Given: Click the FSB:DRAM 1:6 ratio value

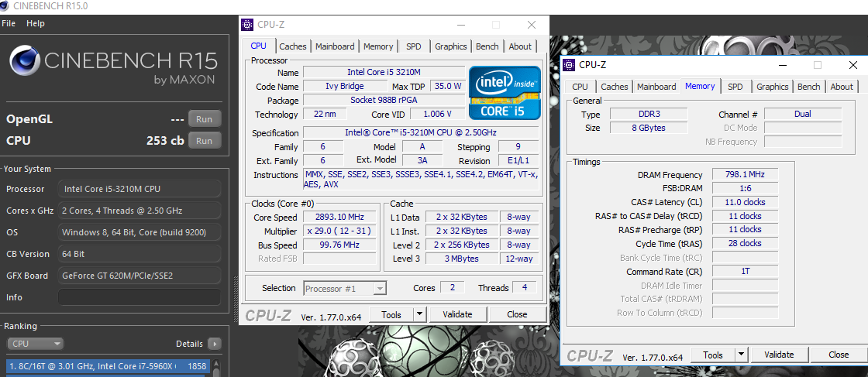Looking at the screenshot, I should (745, 189).
